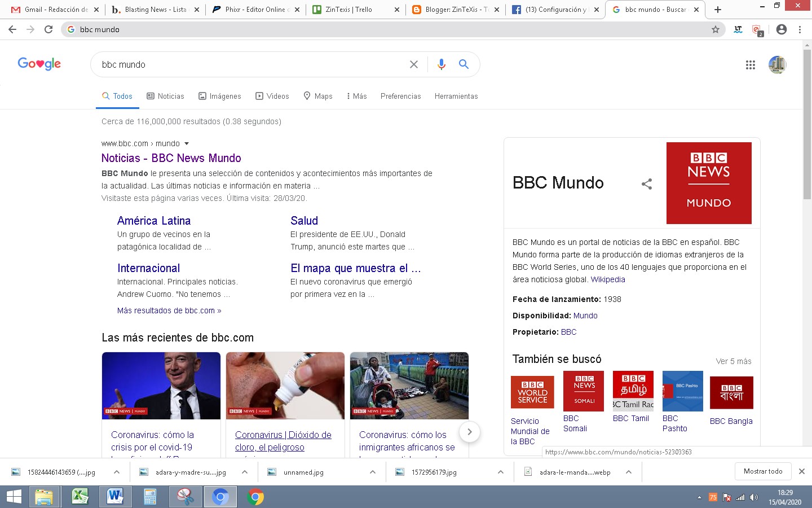Viewport: 812px width, 508px height.
Task: Open Preferencias search settings
Action: 400,96
